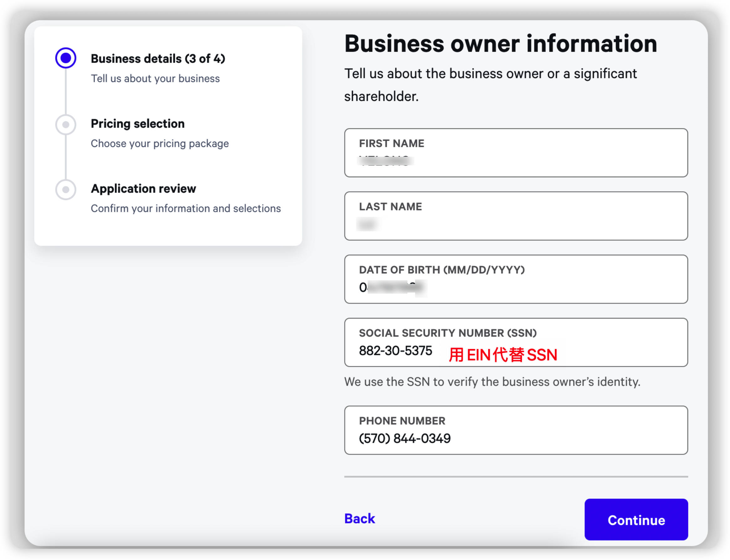Click the Date of Birth field
This screenshot has width=730, height=560.
click(516, 279)
